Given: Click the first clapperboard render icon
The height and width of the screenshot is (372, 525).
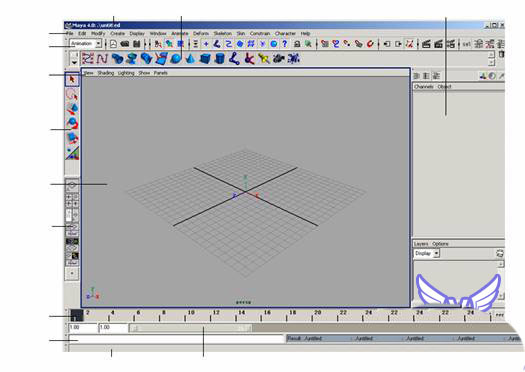Looking at the screenshot, I should [426, 44].
